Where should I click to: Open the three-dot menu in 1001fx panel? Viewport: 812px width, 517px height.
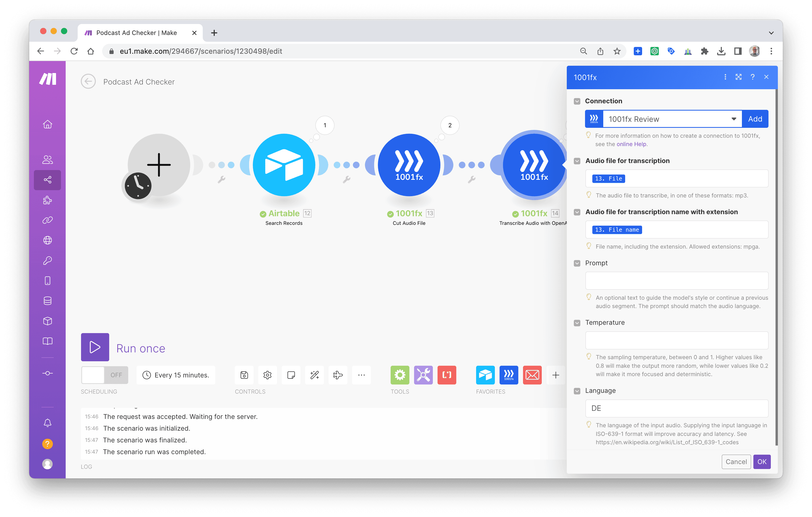click(725, 77)
